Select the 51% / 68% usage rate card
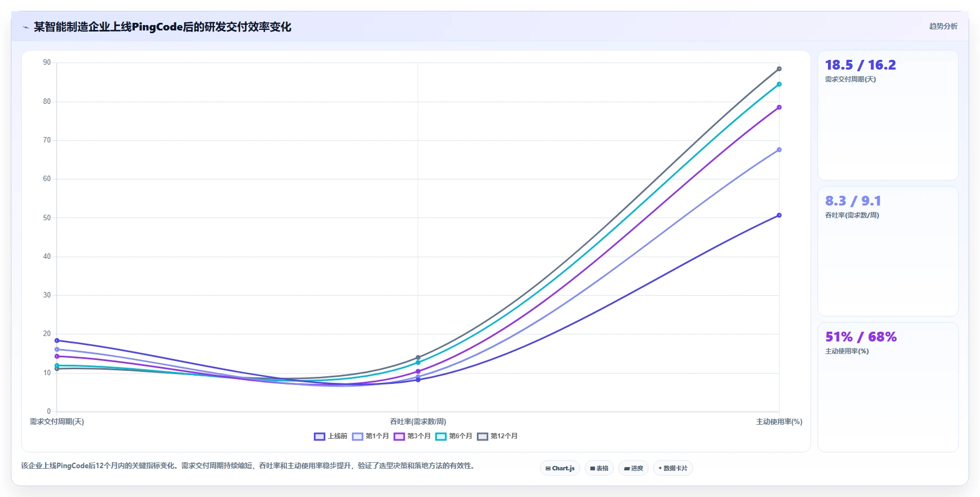 tap(888, 387)
